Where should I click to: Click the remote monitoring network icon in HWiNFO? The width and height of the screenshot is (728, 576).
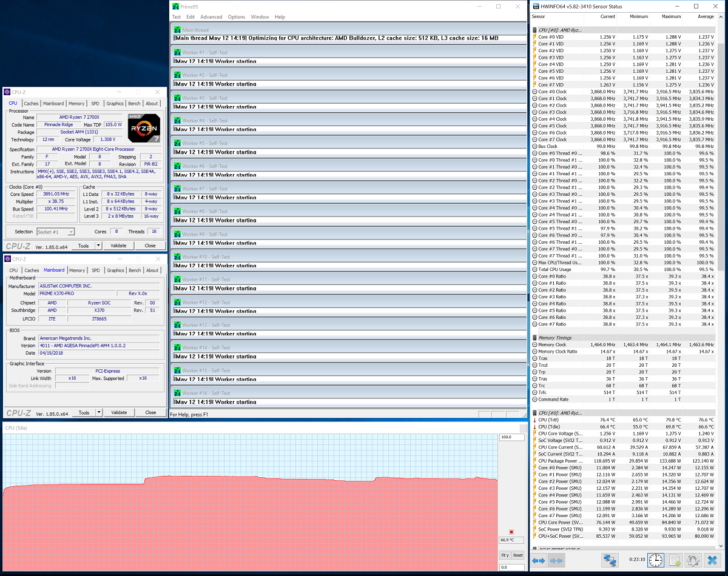[x=608, y=560]
